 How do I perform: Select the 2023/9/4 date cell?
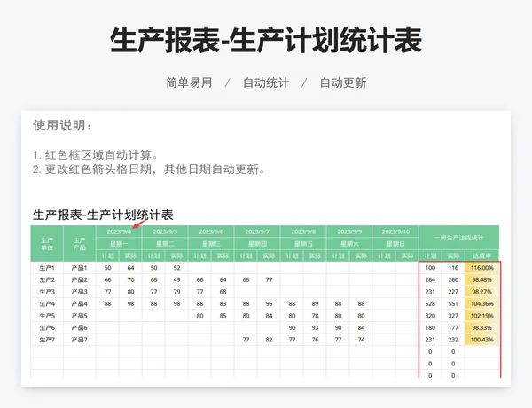coord(119,231)
